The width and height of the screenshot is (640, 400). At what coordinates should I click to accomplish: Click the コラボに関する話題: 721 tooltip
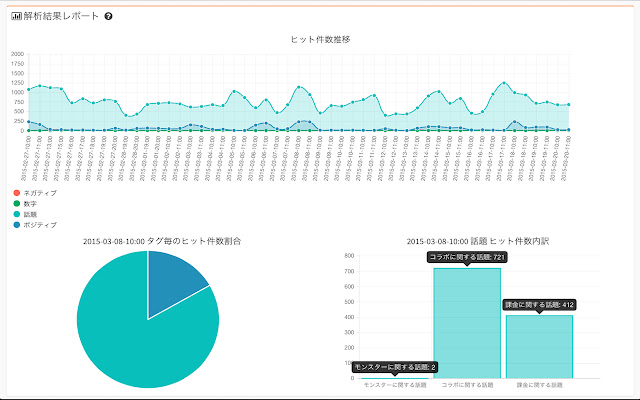(466, 257)
